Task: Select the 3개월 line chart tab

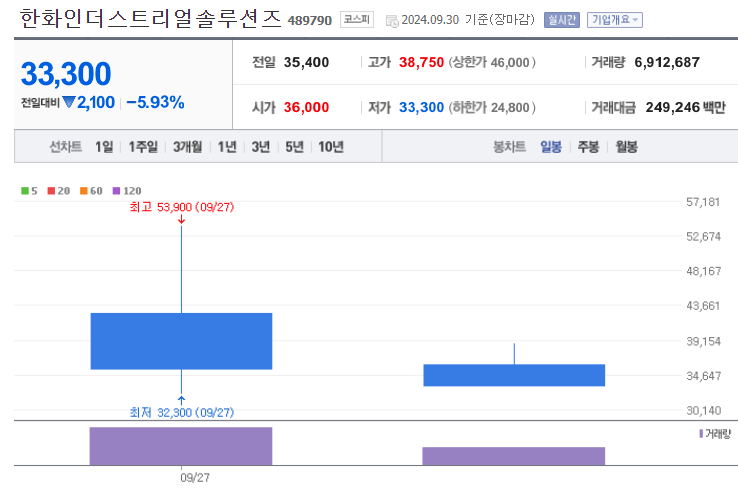Action: point(187,147)
